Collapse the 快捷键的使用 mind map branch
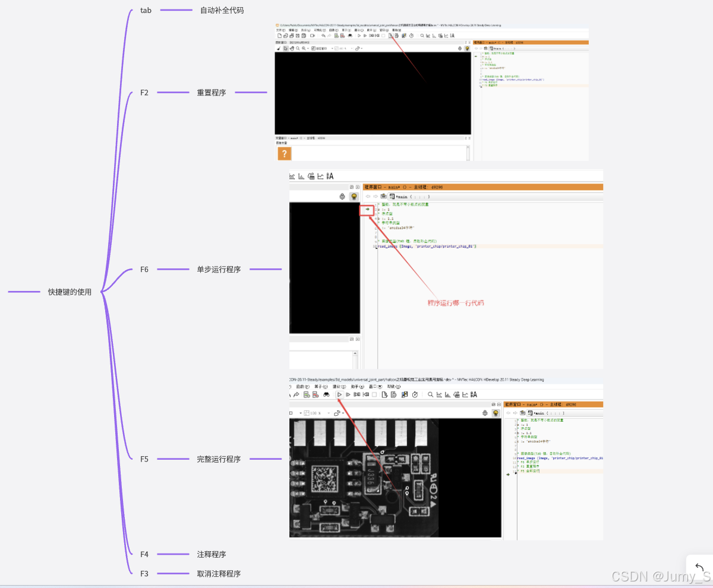The width and height of the screenshot is (713, 588). (103, 291)
